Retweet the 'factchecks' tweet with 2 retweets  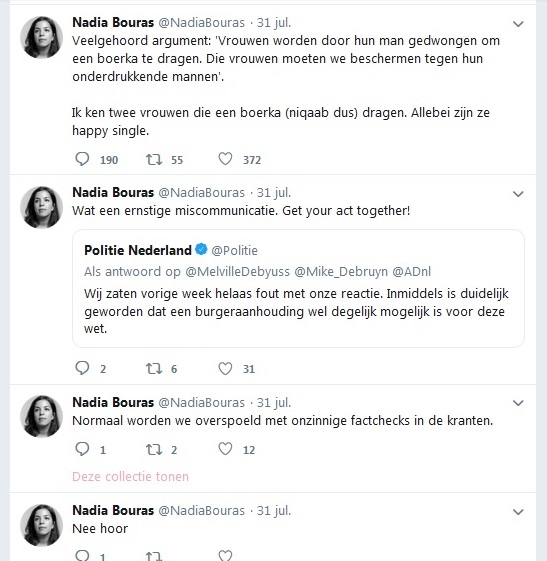154,449
